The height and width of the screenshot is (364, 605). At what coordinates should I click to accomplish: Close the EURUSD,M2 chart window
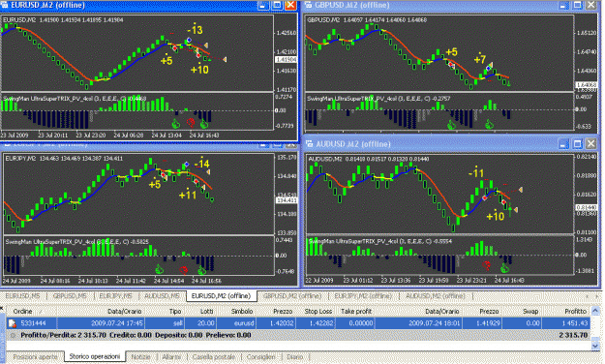tap(290, 6)
